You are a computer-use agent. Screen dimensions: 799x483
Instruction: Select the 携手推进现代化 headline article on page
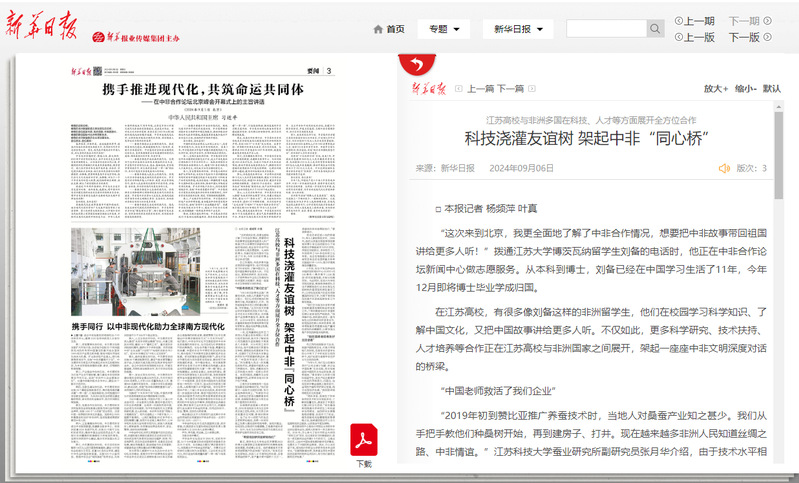click(x=200, y=90)
